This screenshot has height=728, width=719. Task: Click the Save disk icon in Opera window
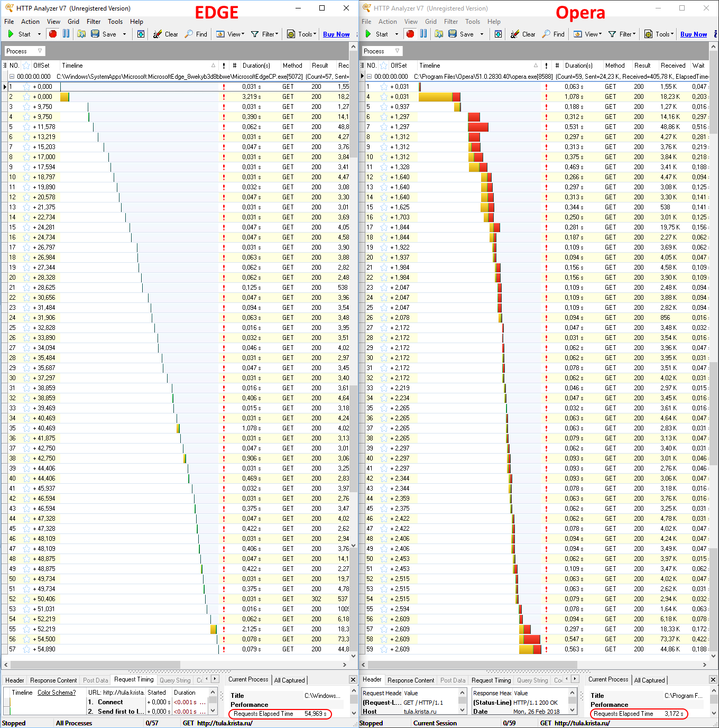tap(453, 34)
